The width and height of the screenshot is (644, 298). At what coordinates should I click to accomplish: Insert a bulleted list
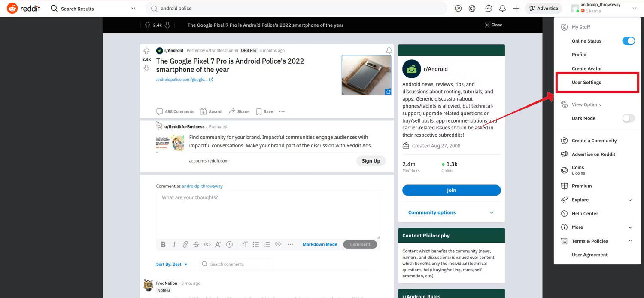point(256,244)
